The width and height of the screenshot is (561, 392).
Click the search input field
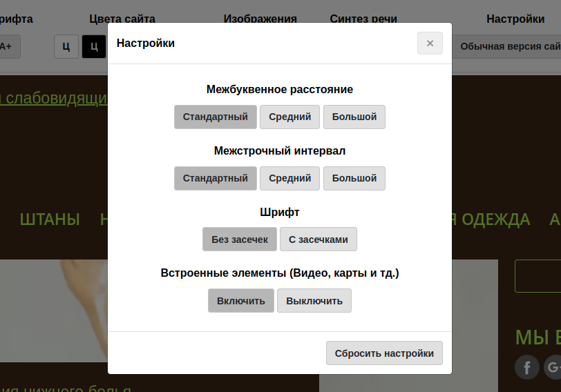click(539, 276)
